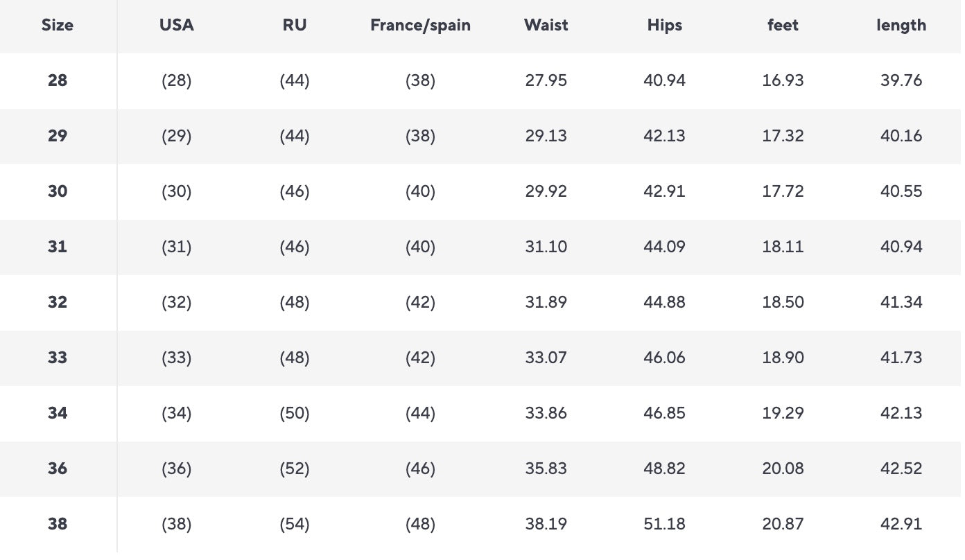Click the Hips column header

coord(664,26)
